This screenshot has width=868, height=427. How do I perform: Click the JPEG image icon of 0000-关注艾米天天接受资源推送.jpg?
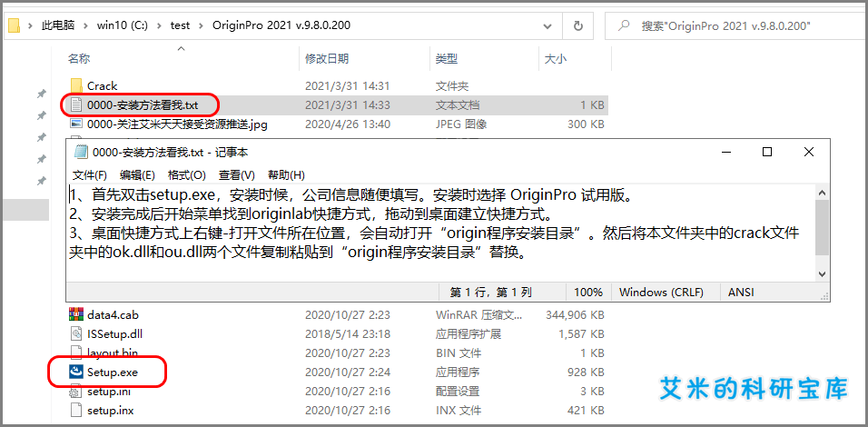pyautogui.click(x=76, y=124)
